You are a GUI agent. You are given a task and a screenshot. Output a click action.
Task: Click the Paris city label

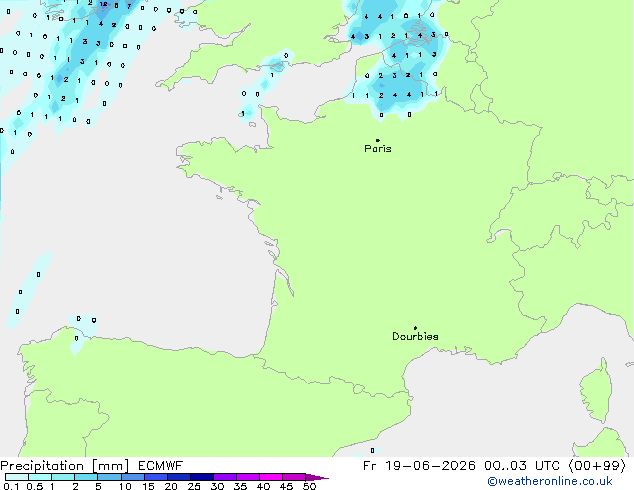point(378,149)
